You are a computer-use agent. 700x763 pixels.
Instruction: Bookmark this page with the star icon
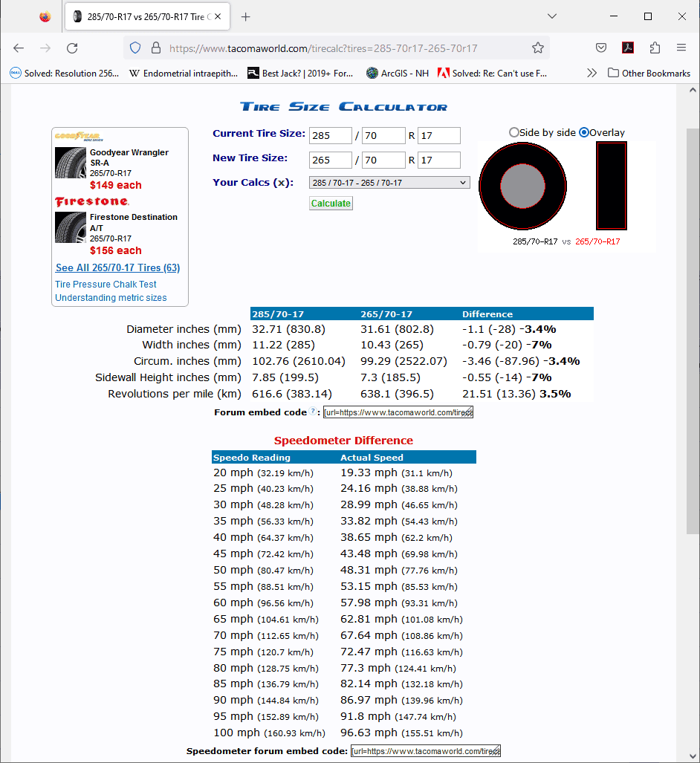537,48
